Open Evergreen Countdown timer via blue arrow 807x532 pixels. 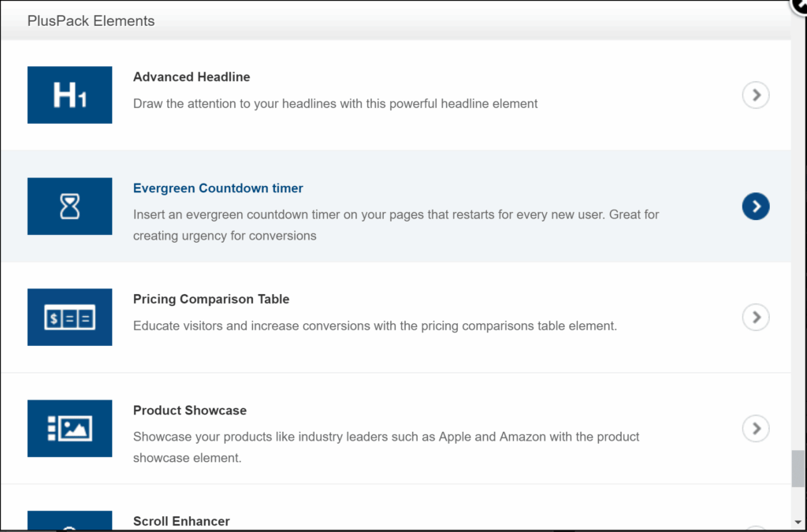[756, 206]
